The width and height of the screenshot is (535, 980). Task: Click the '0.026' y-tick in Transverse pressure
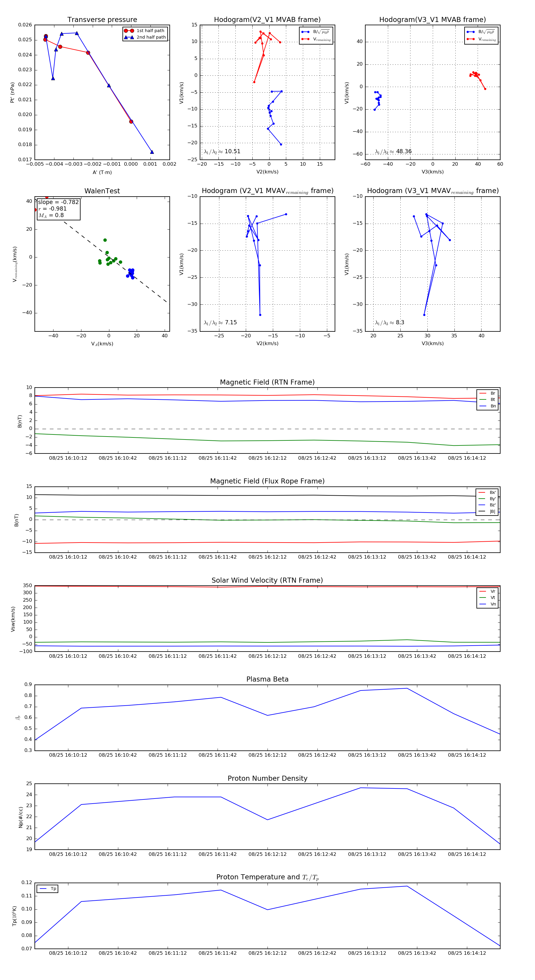[25, 25]
